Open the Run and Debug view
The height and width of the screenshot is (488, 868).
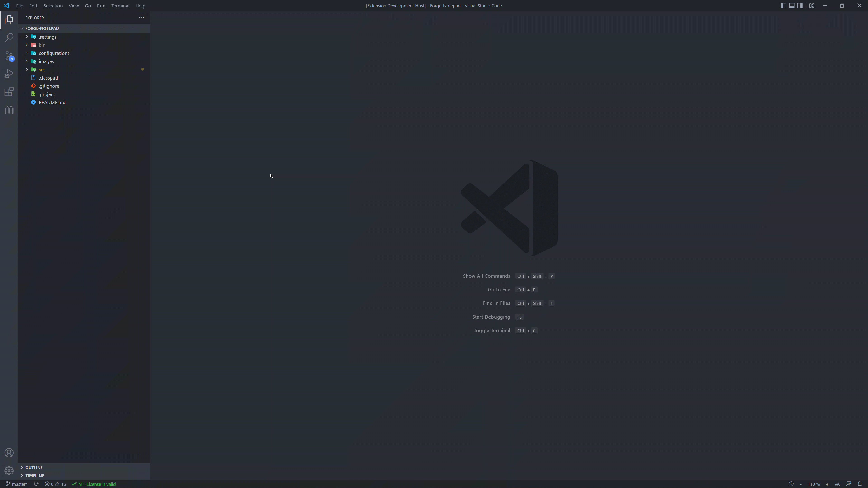coord(9,74)
